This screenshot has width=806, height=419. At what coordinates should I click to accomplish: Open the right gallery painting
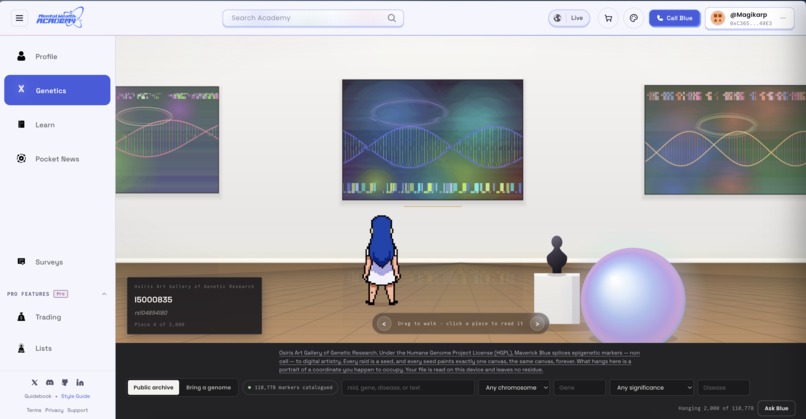(x=725, y=140)
